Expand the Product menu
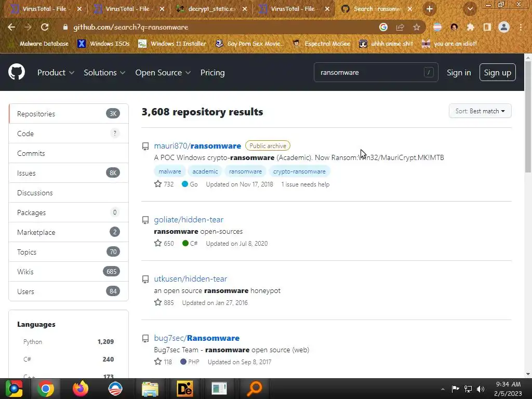The height and width of the screenshot is (399, 532). 56,73
